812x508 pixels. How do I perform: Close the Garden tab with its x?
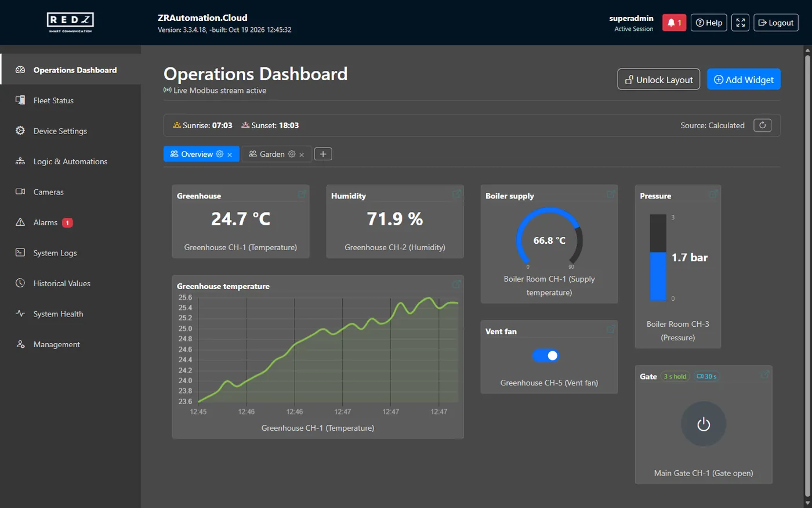point(302,154)
